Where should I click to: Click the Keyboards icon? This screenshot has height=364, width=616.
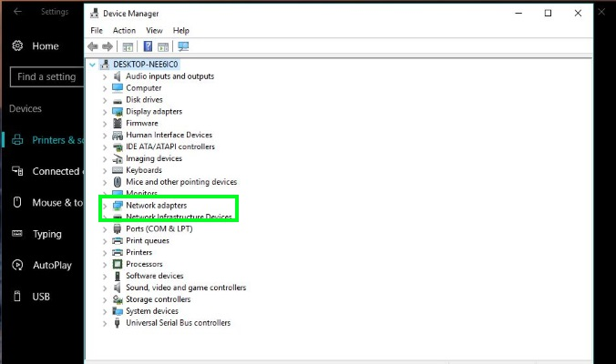(x=117, y=170)
